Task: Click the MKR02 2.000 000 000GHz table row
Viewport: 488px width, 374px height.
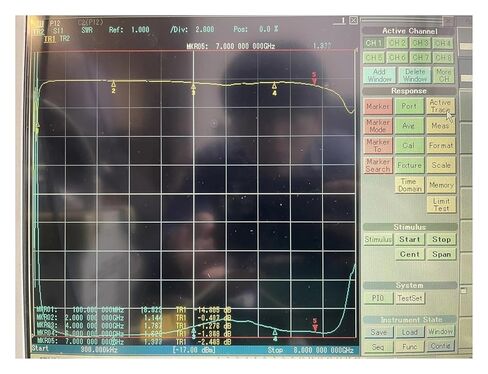Action: [133, 318]
